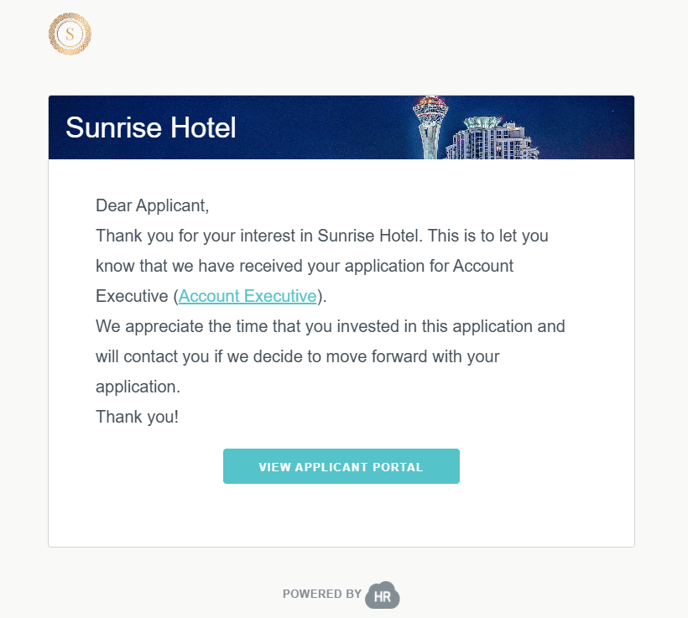This screenshot has width=688, height=618.
Task: Click the blank white area below the portal button
Action: (x=341, y=515)
